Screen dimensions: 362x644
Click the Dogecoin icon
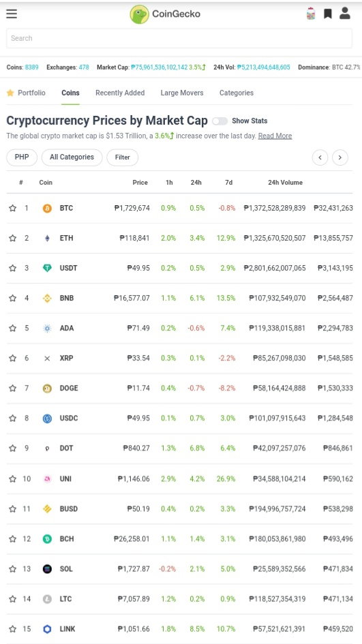(x=47, y=388)
